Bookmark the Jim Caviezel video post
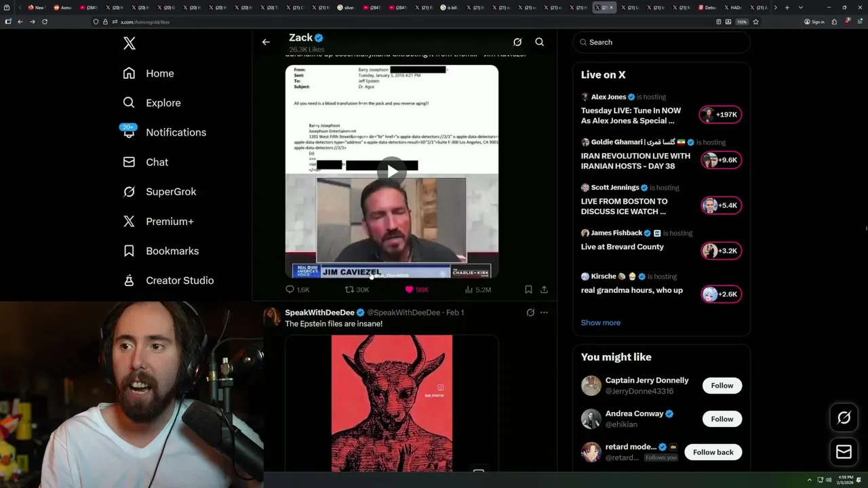This screenshot has height=488, width=868. pyautogui.click(x=528, y=289)
